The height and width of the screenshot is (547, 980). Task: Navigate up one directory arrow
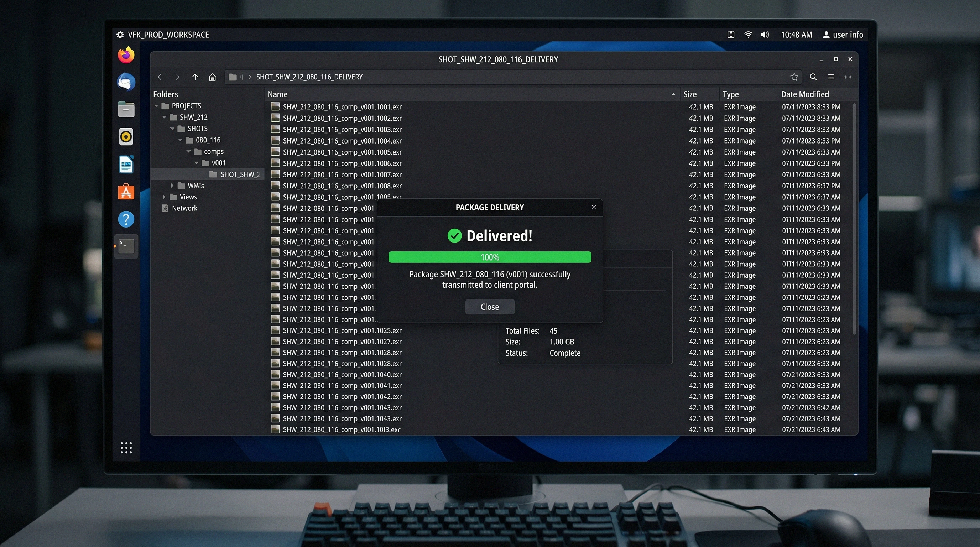coord(195,77)
